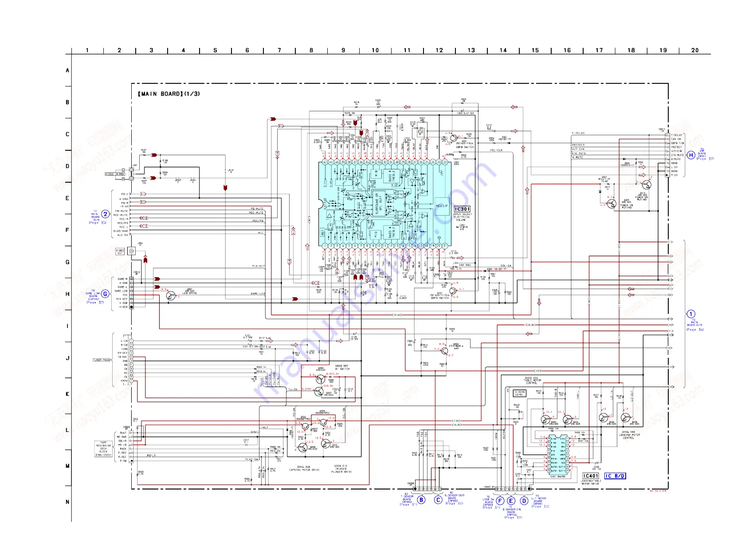745x560 pixels.
Task: Click the ALC-CN signal label
Action: point(123,235)
